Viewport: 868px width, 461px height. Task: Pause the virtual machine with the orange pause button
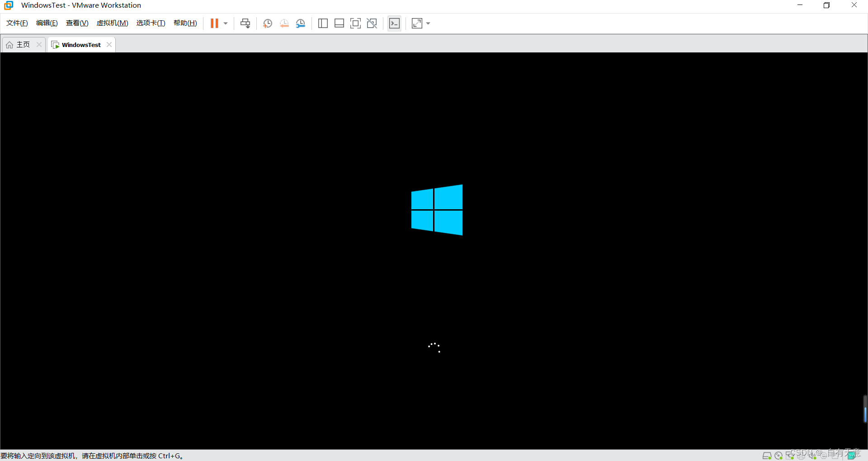coord(214,24)
